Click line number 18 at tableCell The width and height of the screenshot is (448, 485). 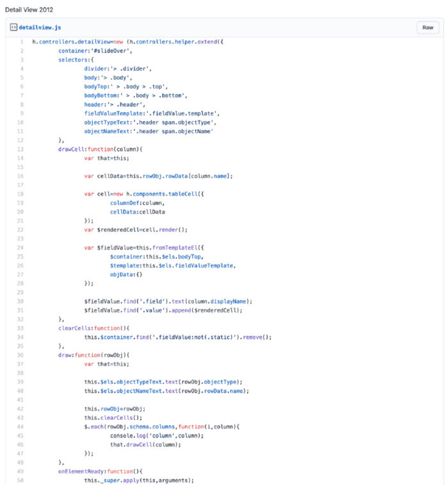click(20, 194)
